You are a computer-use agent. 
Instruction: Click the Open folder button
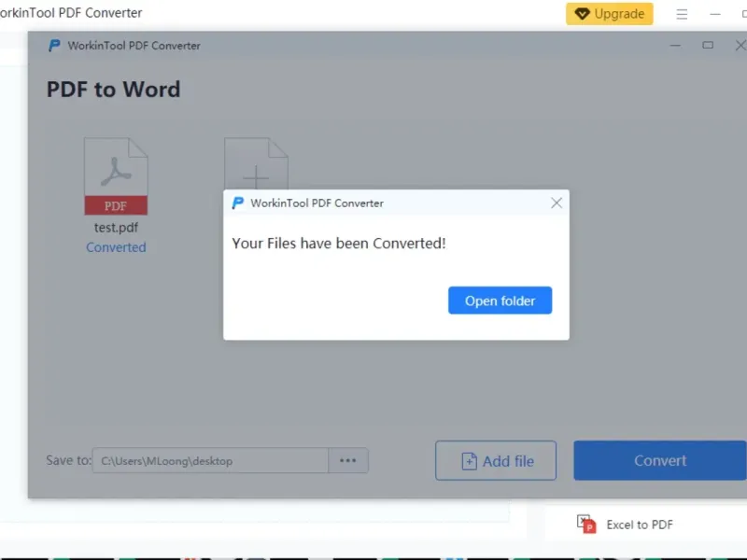pos(500,301)
